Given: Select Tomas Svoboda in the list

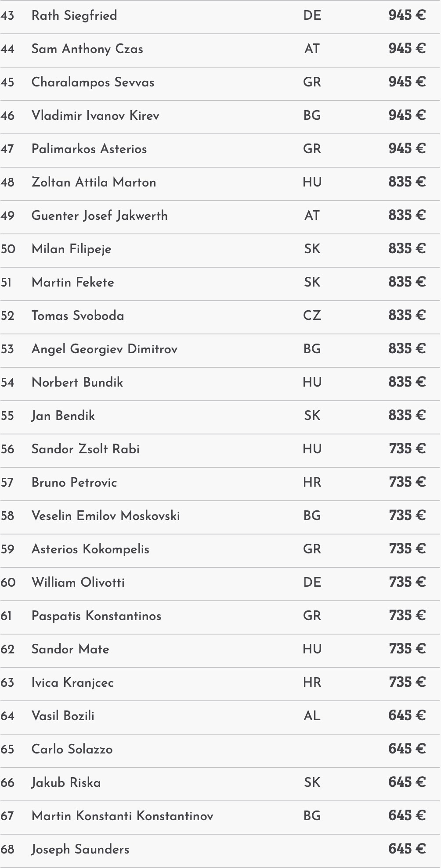Looking at the screenshot, I should point(78,316).
